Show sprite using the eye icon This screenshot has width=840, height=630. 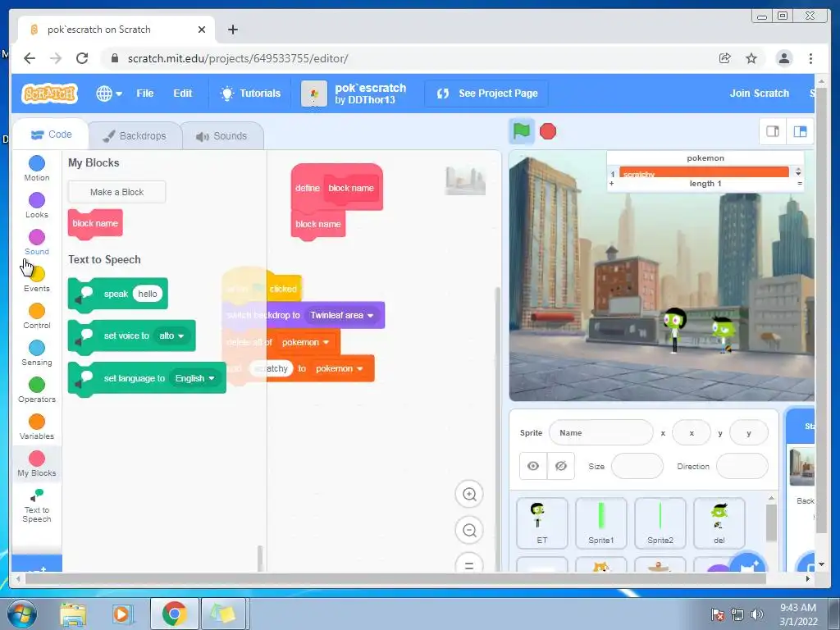(533, 466)
